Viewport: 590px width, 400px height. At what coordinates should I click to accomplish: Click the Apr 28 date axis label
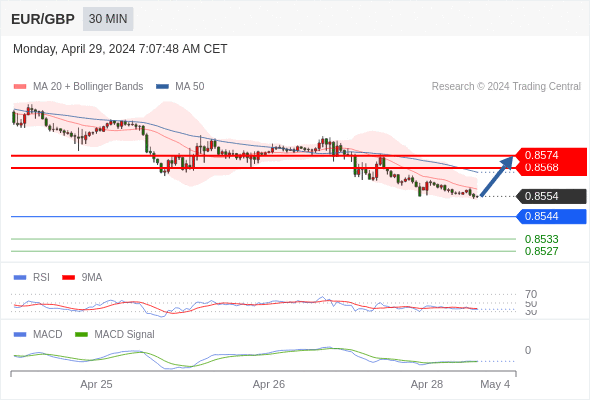tap(427, 384)
